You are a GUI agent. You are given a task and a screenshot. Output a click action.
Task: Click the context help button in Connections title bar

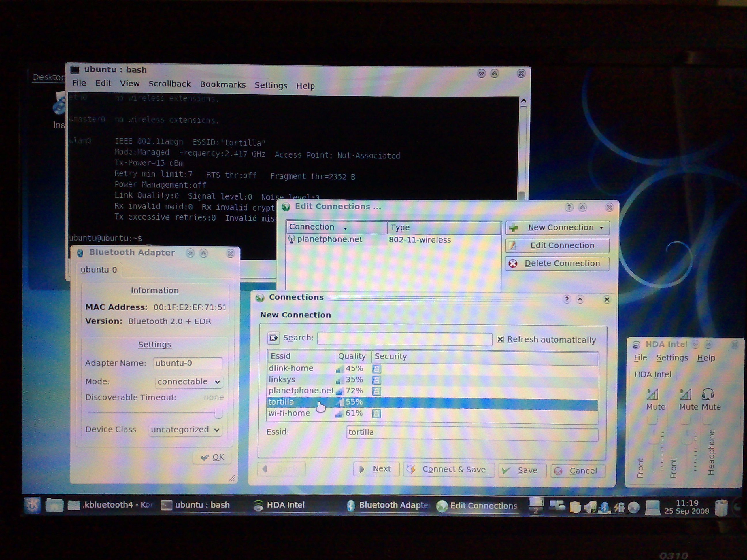click(567, 299)
